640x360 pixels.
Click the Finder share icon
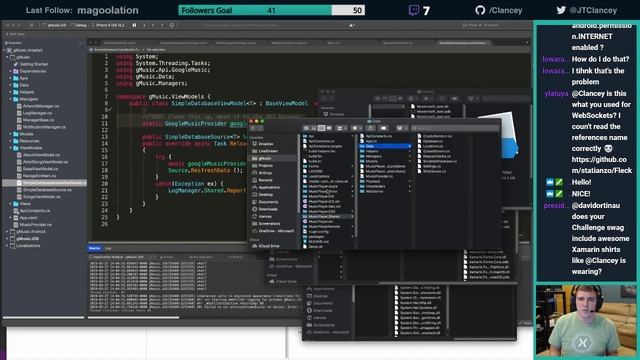371,128
